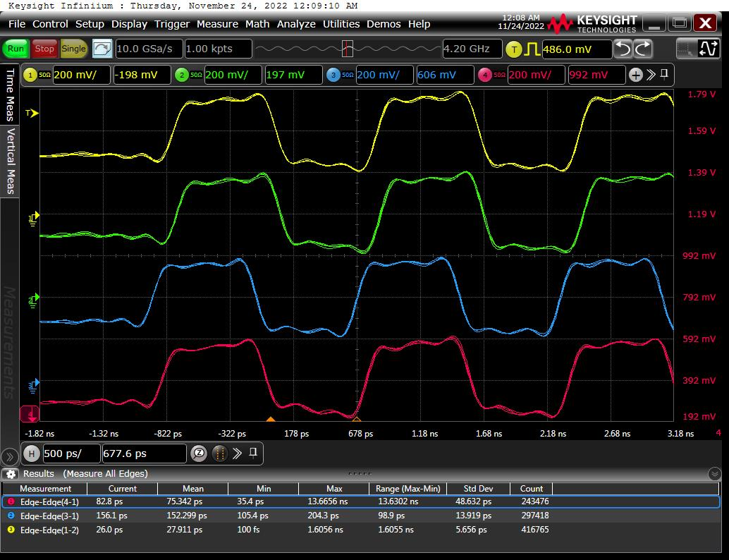Open the Utilities menu
729x560 pixels.
[x=341, y=24]
